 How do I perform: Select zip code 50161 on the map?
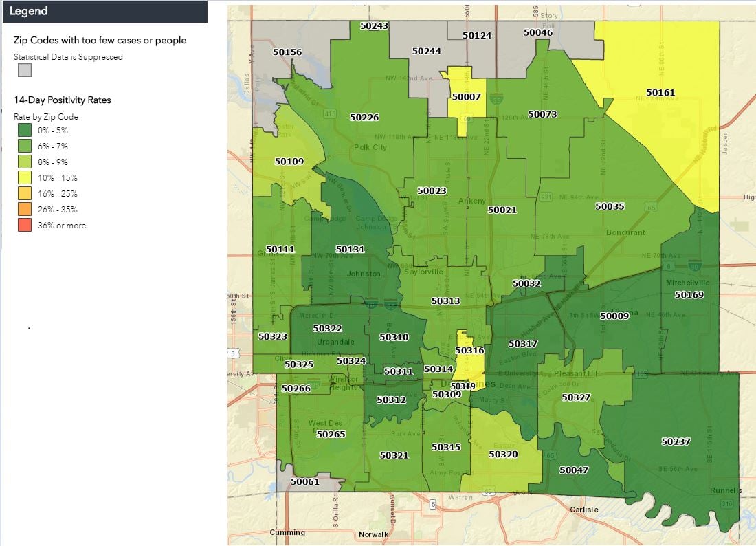(660, 93)
